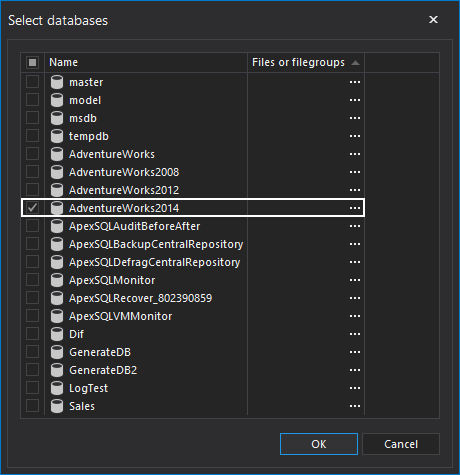Open filegroups ellipsis for msdb

tap(355, 118)
